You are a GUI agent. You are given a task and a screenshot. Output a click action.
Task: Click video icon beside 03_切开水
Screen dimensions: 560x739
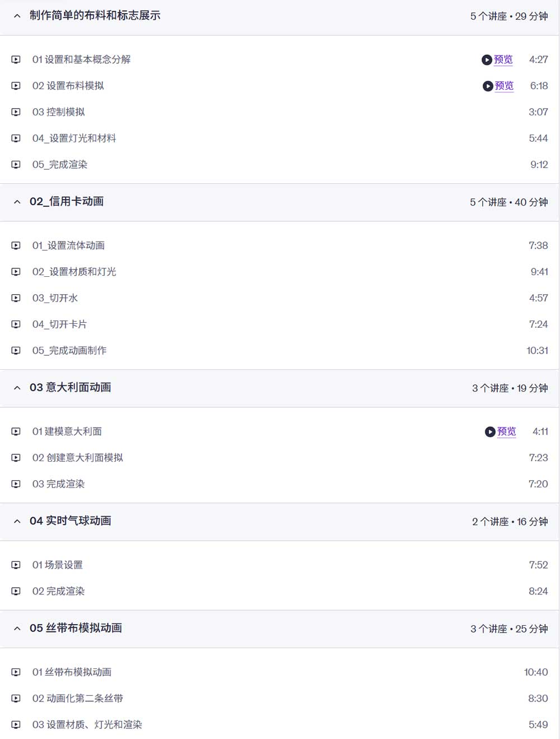click(16, 298)
